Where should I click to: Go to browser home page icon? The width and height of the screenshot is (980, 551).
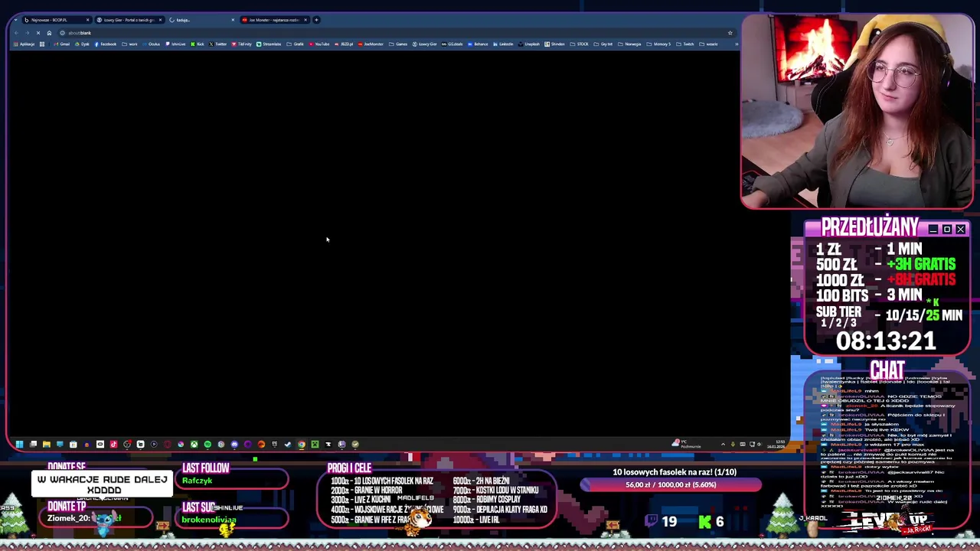pos(49,33)
